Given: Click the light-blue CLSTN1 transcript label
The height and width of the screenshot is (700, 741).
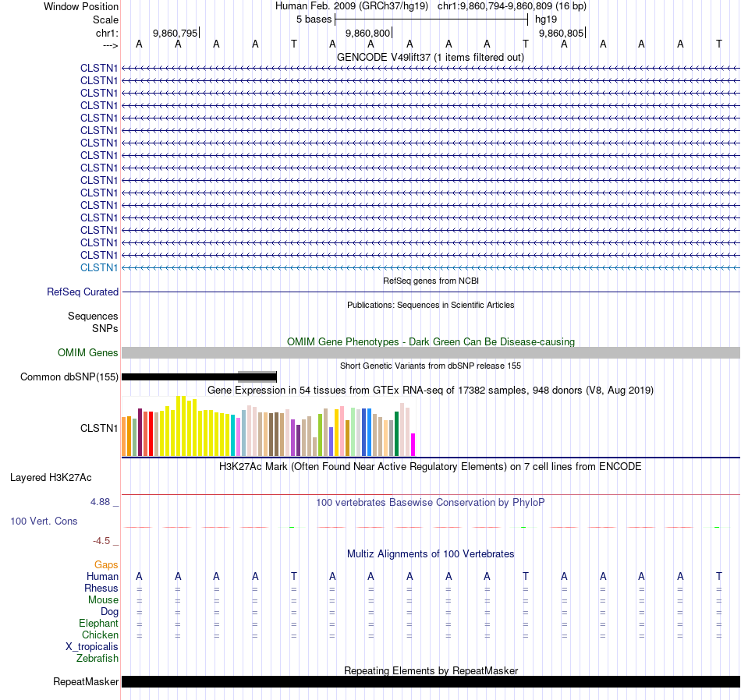Looking at the screenshot, I should (x=99, y=268).
